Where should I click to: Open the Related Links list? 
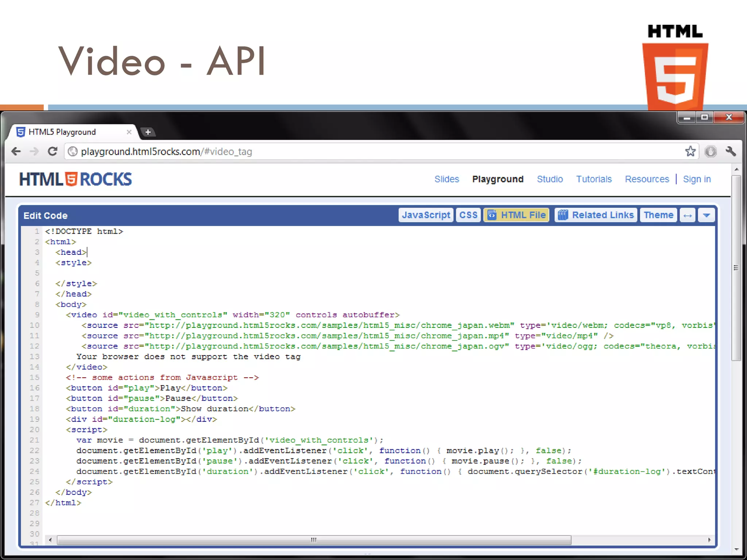tap(596, 215)
